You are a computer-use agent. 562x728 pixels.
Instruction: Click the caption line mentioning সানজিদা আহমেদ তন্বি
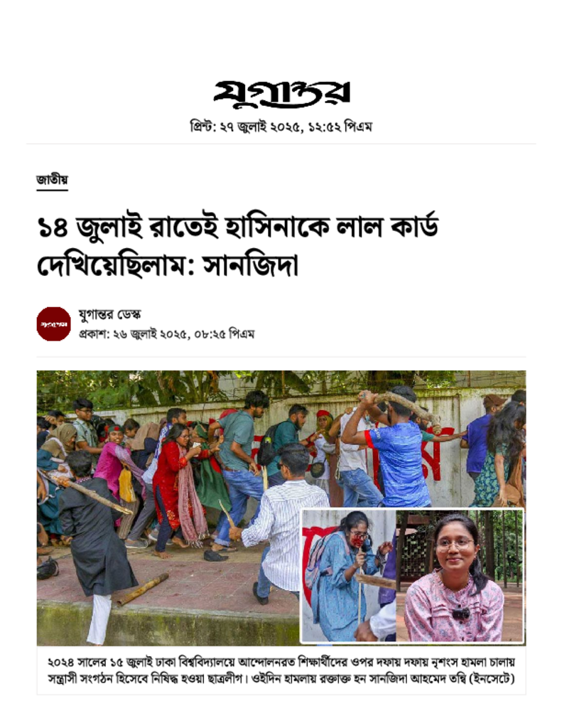281,678
